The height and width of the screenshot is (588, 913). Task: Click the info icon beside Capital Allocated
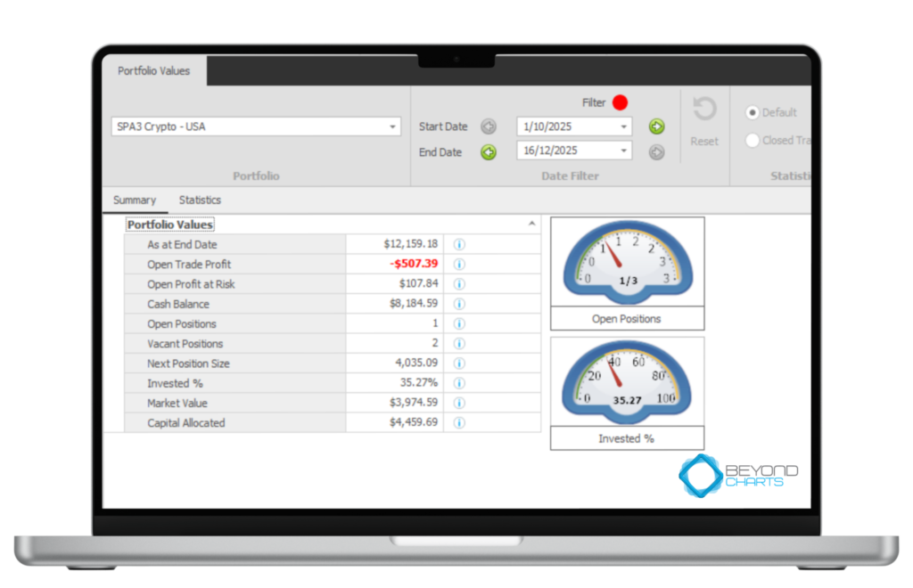460,423
